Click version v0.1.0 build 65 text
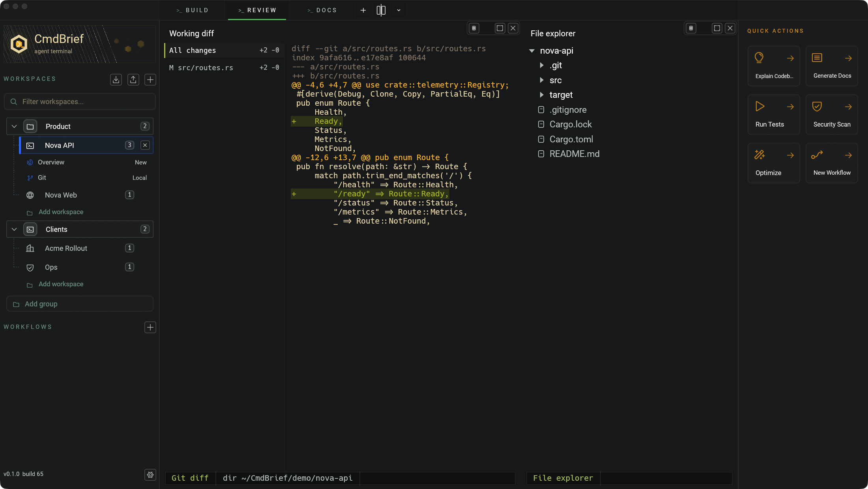The width and height of the screenshot is (868, 489). [24, 474]
